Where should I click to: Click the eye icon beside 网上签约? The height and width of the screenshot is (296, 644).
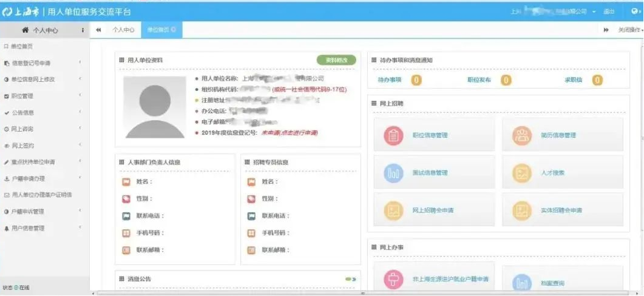click(6, 146)
